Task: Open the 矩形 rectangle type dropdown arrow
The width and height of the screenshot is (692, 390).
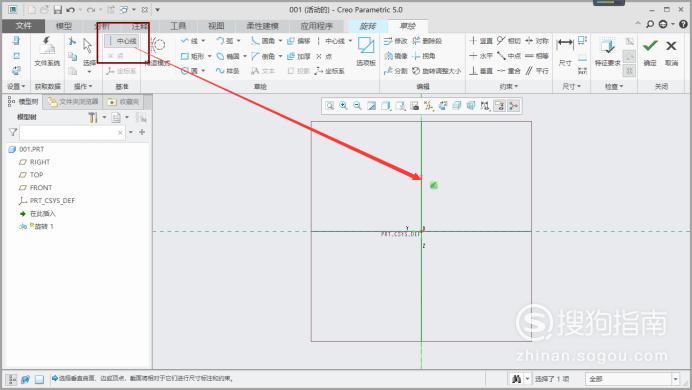Action: (209, 56)
